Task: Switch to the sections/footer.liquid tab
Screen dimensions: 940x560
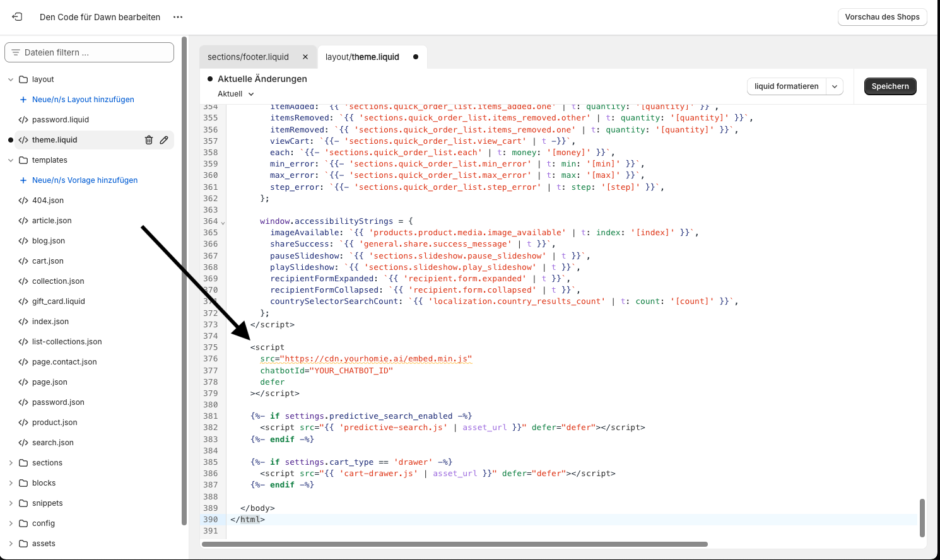Action: (249, 56)
